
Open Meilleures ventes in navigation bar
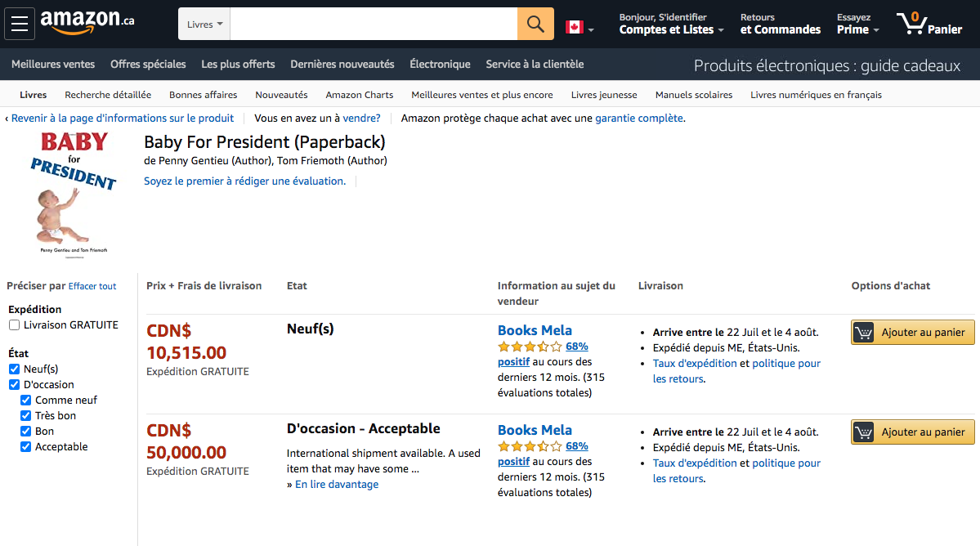coord(53,65)
